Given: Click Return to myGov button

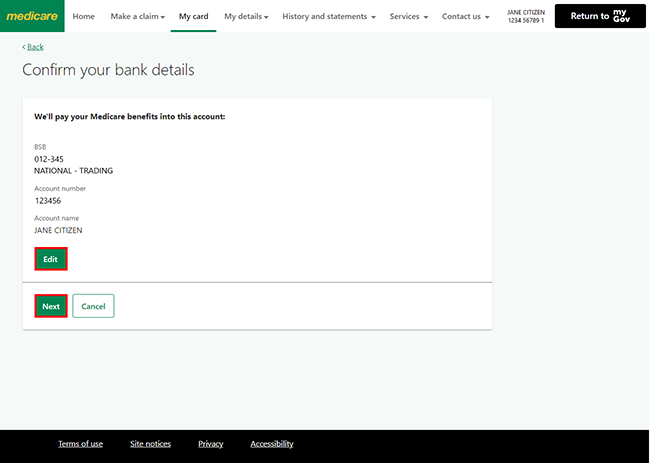Looking at the screenshot, I should pyautogui.click(x=600, y=16).
